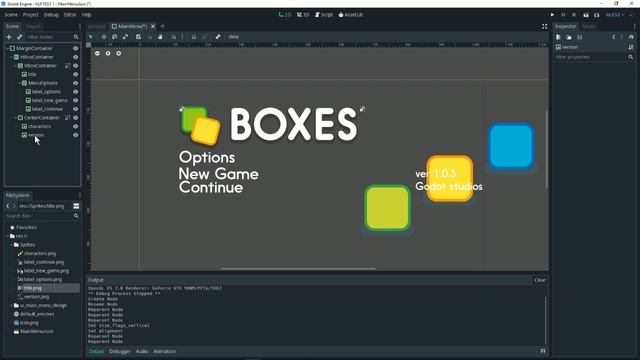Create a new resource in Inspector
The width and height of the screenshot is (640, 360).
558,37
